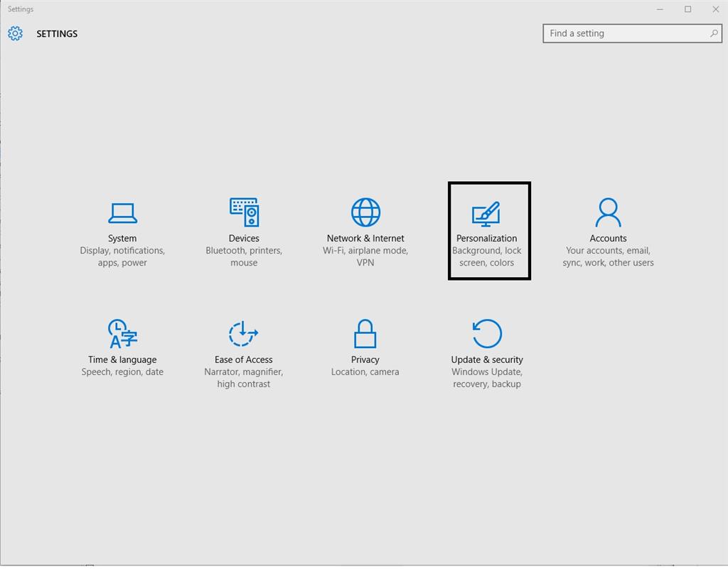The width and height of the screenshot is (728, 569).
Task: Click the SETTINGS heading text
Action: pos(57,34)
